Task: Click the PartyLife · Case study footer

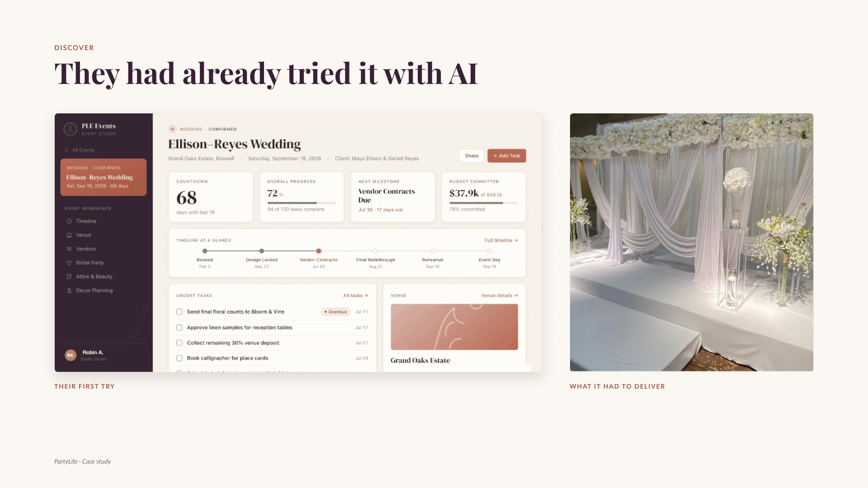Action: pyautogui.click(x=82, y=461)
